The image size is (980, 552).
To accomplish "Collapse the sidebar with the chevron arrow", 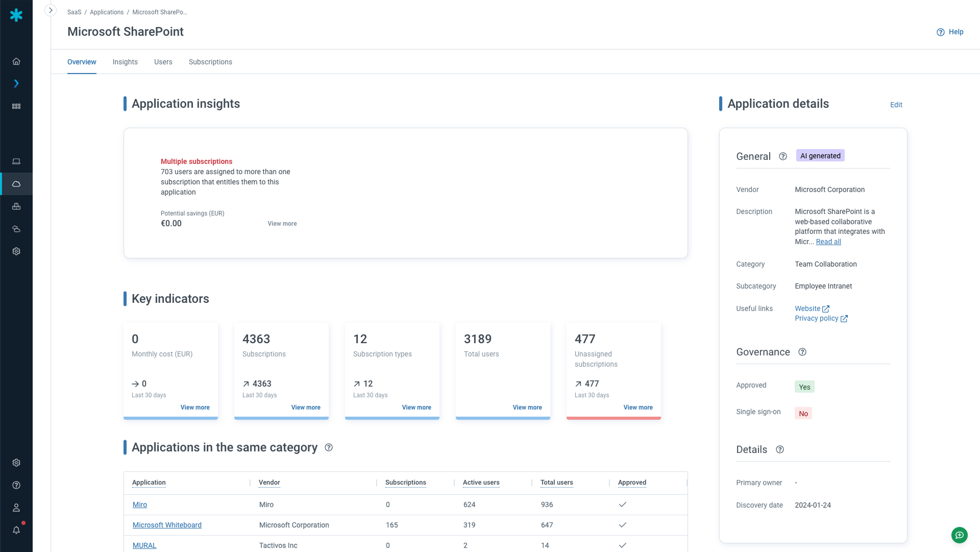I will (x=51, y=10).
